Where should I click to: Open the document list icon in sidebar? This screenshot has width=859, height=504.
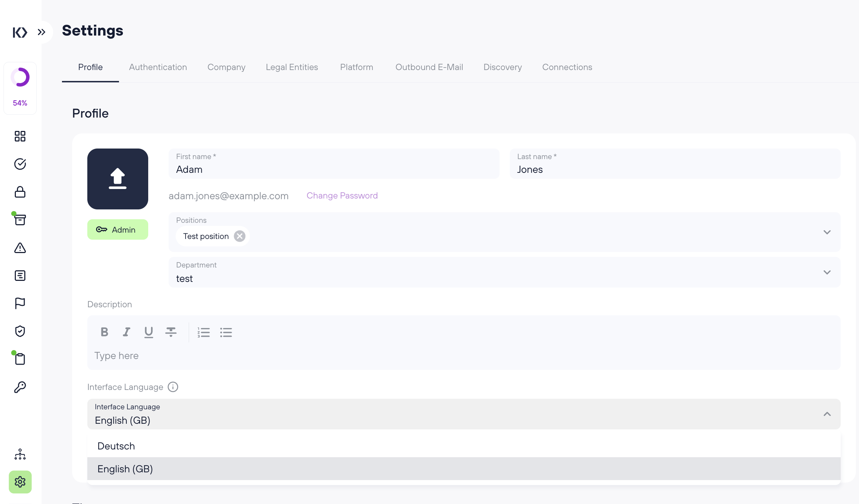pyautogui.click(x=20, y=276)
